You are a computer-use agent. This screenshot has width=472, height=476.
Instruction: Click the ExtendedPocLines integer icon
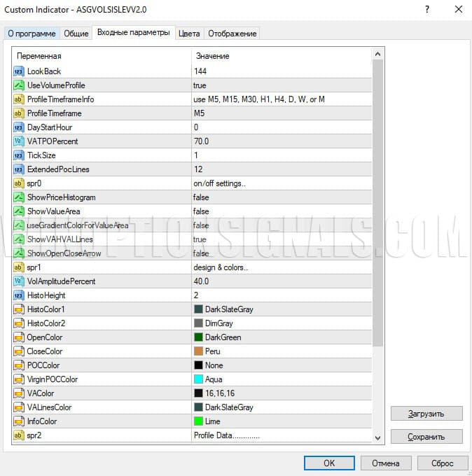point(19,169)
